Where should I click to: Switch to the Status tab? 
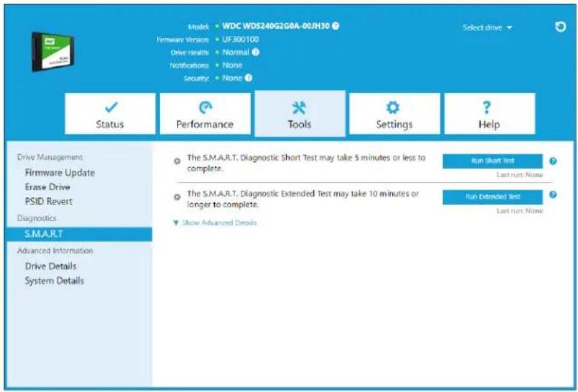[x=110, y=113]
